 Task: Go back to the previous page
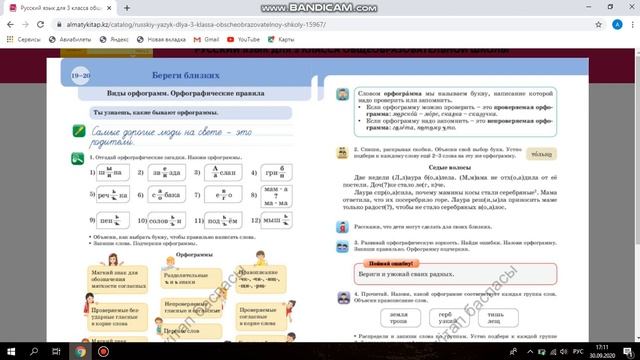(10, 24)
